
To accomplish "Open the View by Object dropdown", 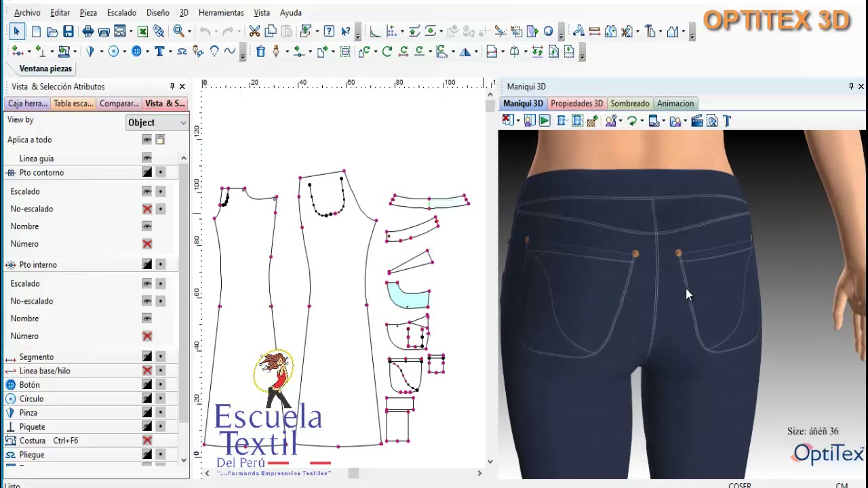I will click(157, 122).
